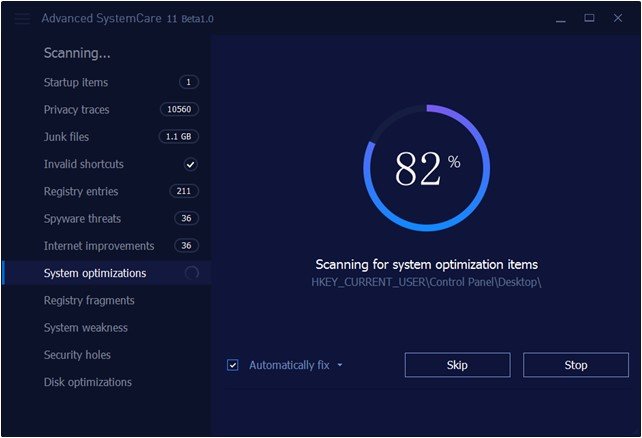Click the Registry entries 211 badge
Screen dimensions: 642x438
[184, 191]
